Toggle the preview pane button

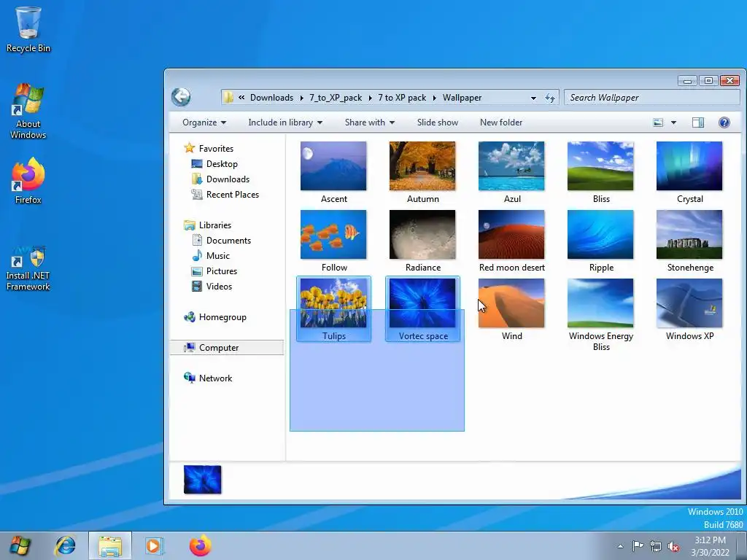697,122
